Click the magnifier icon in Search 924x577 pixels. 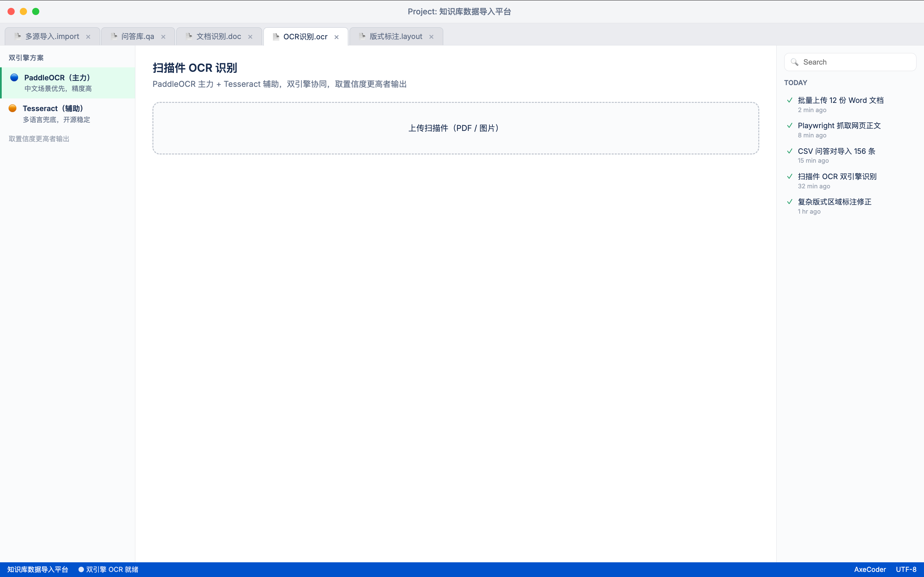click(795, 62)
